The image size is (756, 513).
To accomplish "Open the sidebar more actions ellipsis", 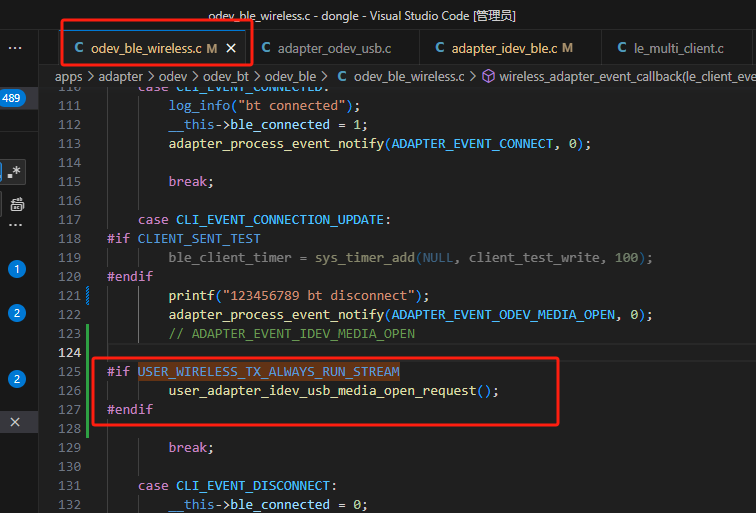I will pyautogui.click(x=15, y=48).
